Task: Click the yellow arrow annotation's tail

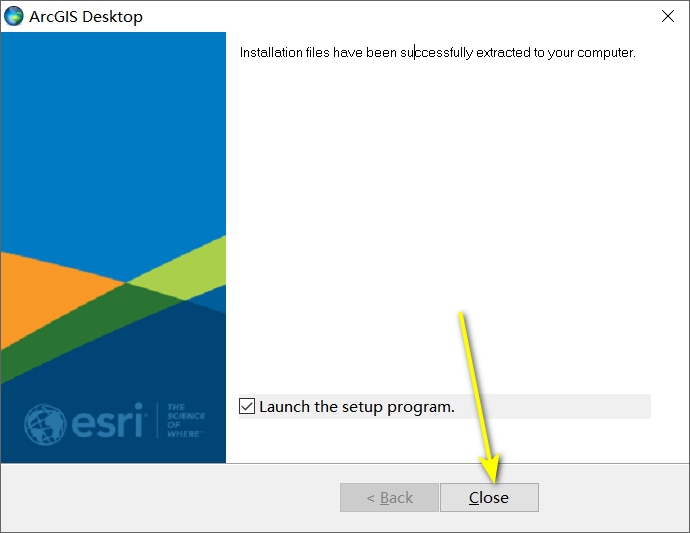Action: tap(461, 314)
